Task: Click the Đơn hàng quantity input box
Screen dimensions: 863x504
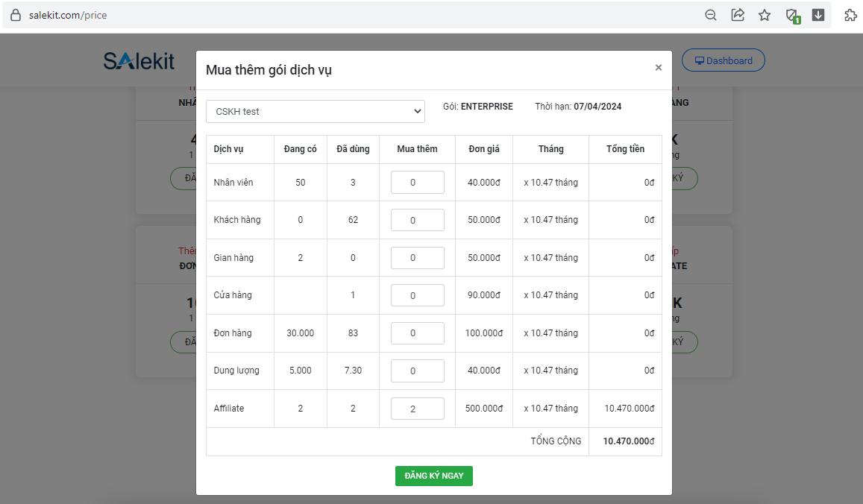Action: (x=417, y=333)
